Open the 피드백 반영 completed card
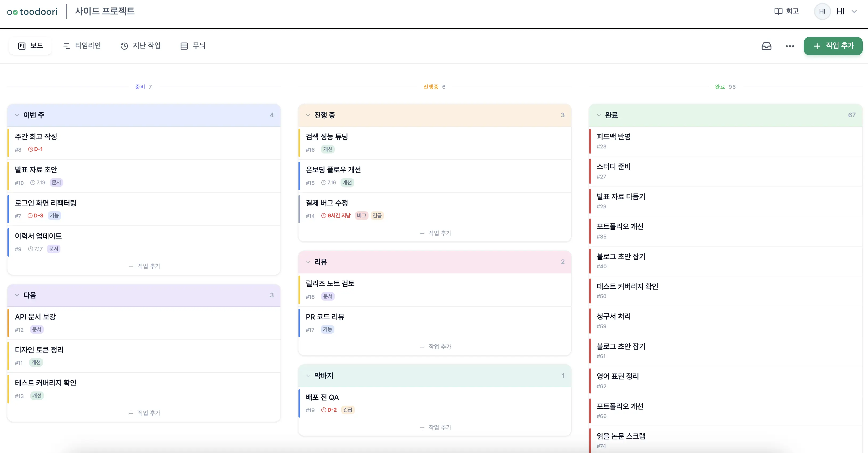 tap(726, 141)
